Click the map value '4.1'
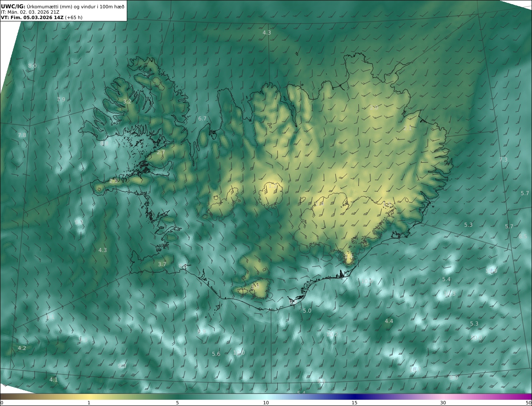This screenshot has width=532, height=406. coord(54,380)
